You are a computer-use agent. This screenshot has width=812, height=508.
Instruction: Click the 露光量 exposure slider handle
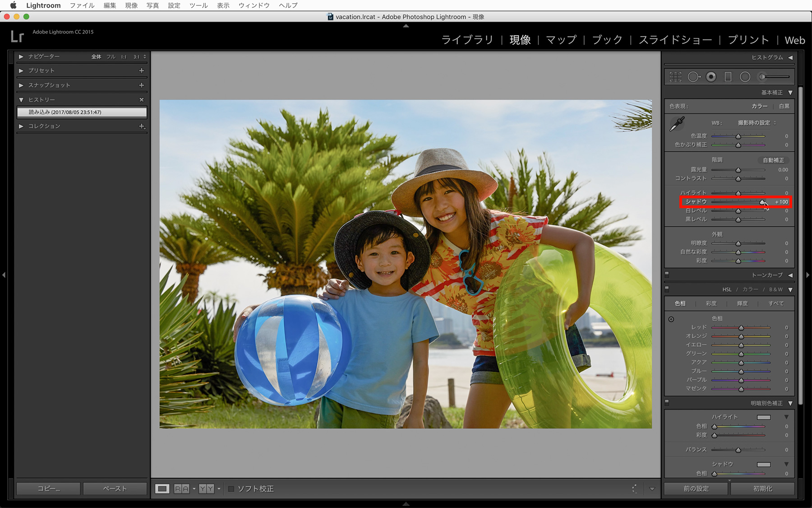click(x=738, y=170)
